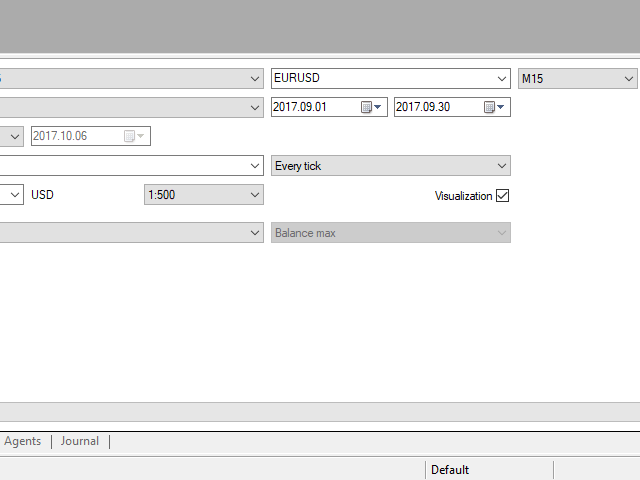Click the 2017.09.01 start date field
Viewport: 640px width, 480px height.
329,107
